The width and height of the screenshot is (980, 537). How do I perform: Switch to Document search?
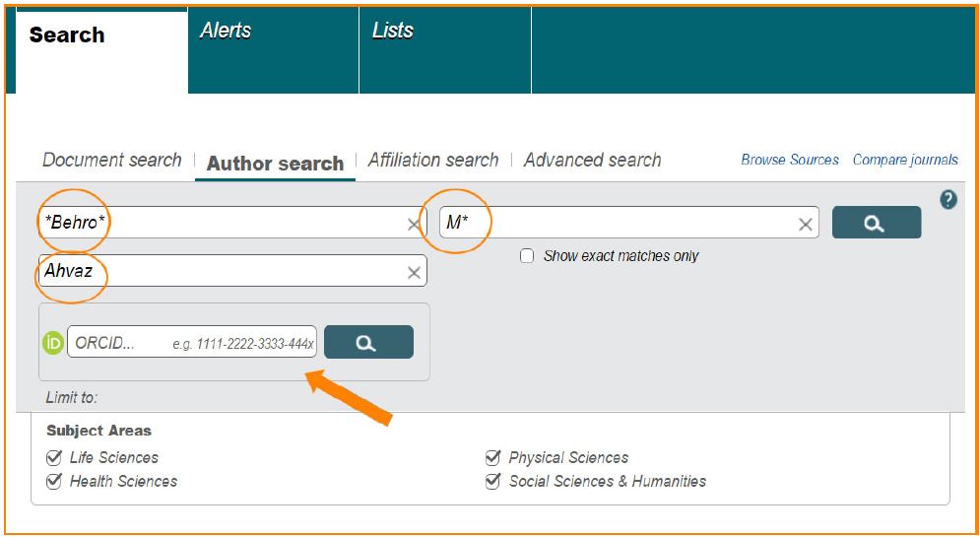pyautogui.click(x=112, y=160)
